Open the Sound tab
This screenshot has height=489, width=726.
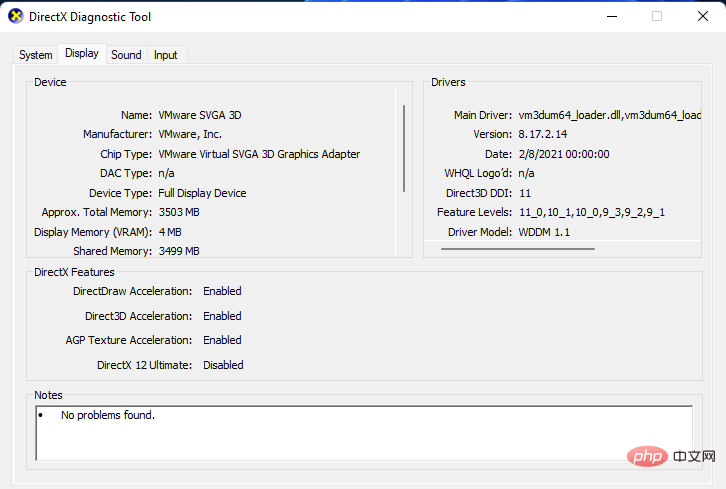pos(126,55)
